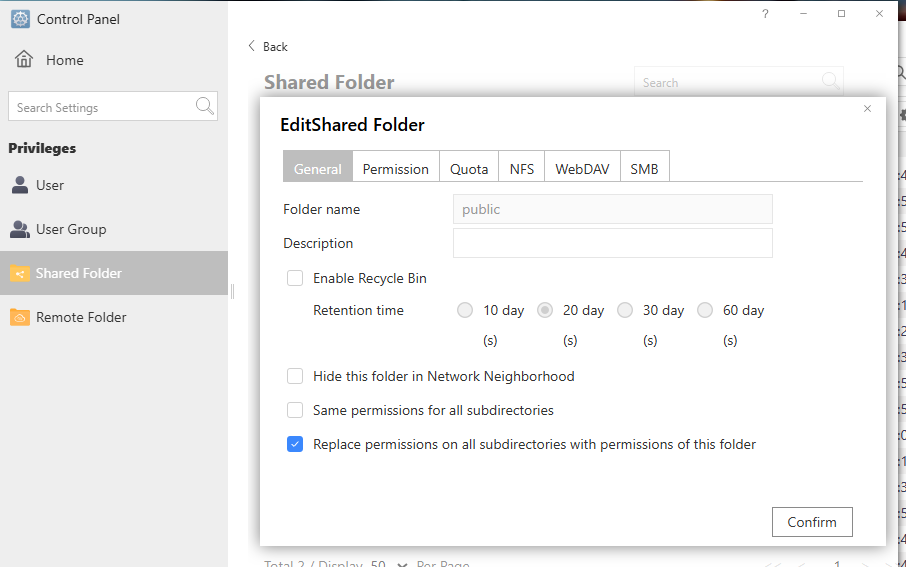The width and height of the screenshot is (906, 567).
Task: Click the Folder name field
Action: coord(612,209)
